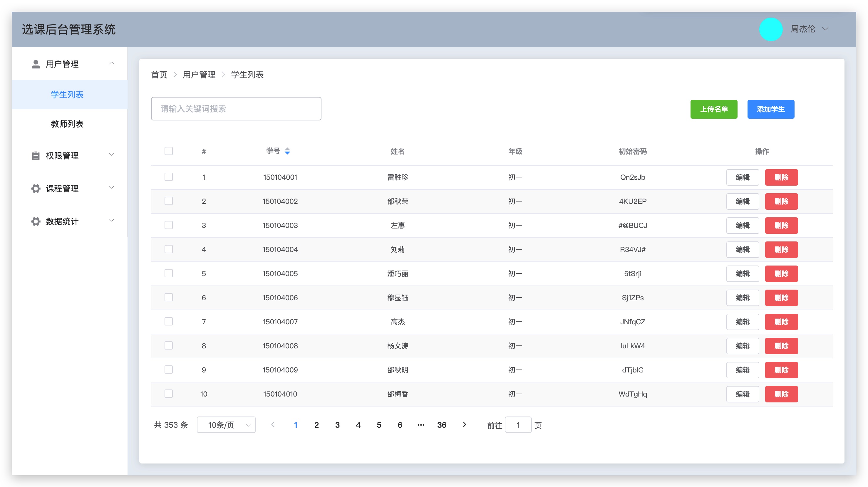Click the gear icon beside 课程管理

tap(36, 189)
